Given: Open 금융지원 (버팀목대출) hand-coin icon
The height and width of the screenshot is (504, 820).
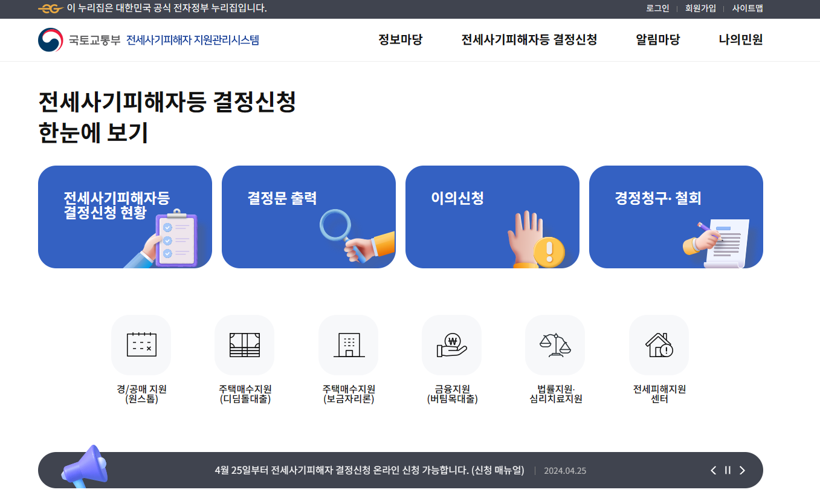Looking at the screenshot, I should (x=452, y=344).
